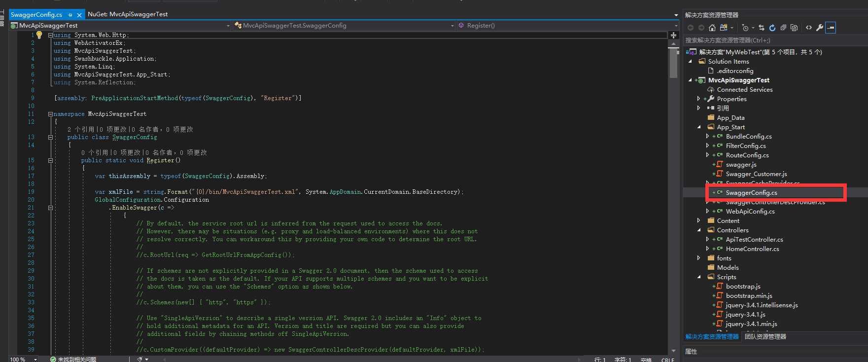The width and height of the screenshot is (868, 362).
Task: Select the Models folder
Action: tap(728, 267)
